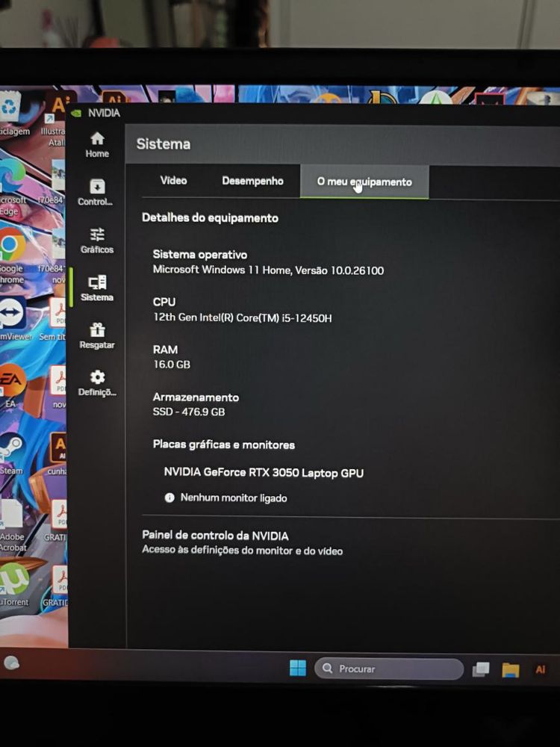Open the Controladores sidebar item
The image size is (560, 747).
click(96, 193)
